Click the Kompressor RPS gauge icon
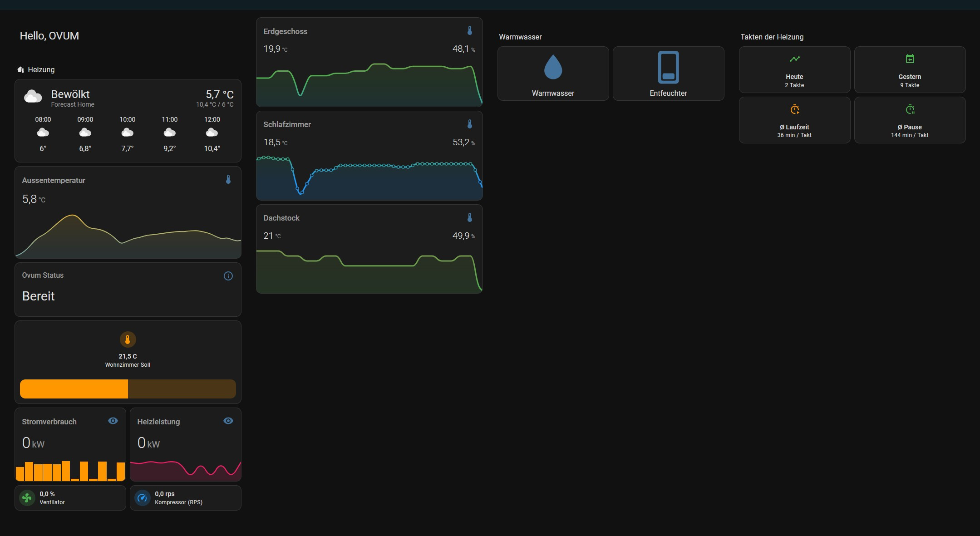Viewport: 980px width, 536px height. tap(143, 498)
